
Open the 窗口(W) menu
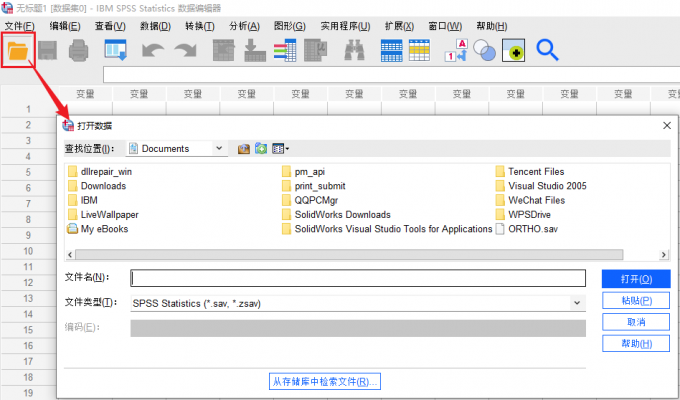(x=445, y=26)
